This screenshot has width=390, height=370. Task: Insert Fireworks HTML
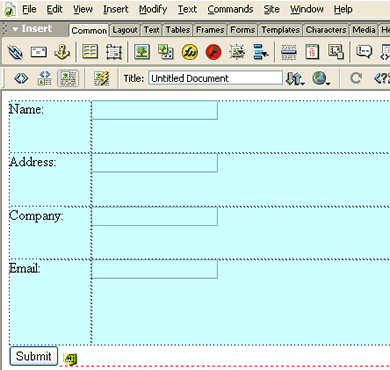(190, 52)
